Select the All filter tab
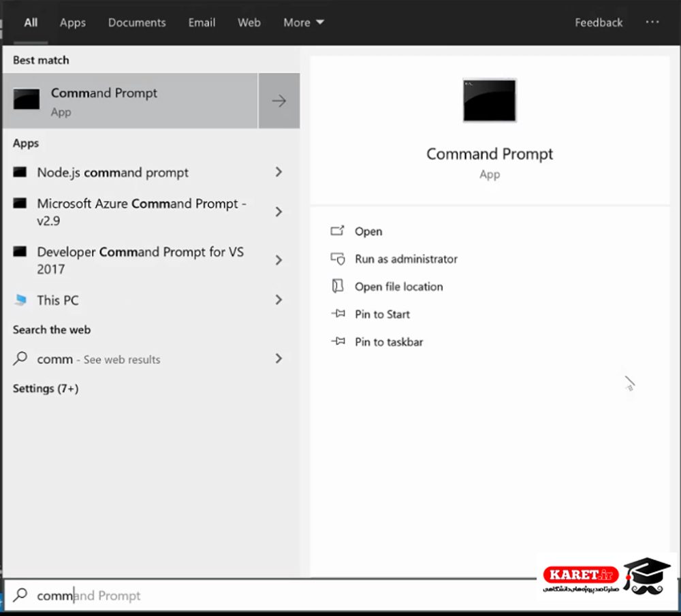The height and width of the screenshot is (616, 681). coord(31,22)
